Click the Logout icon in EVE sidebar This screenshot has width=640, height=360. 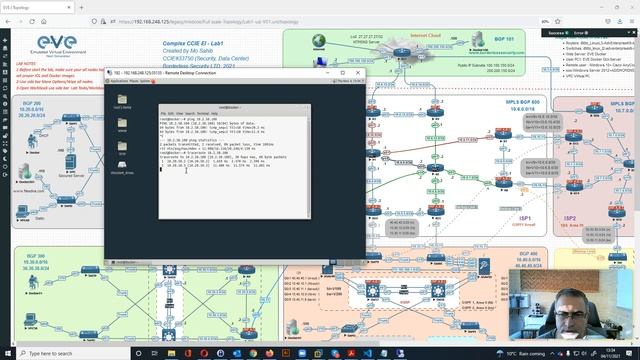(x=5, y=175)
